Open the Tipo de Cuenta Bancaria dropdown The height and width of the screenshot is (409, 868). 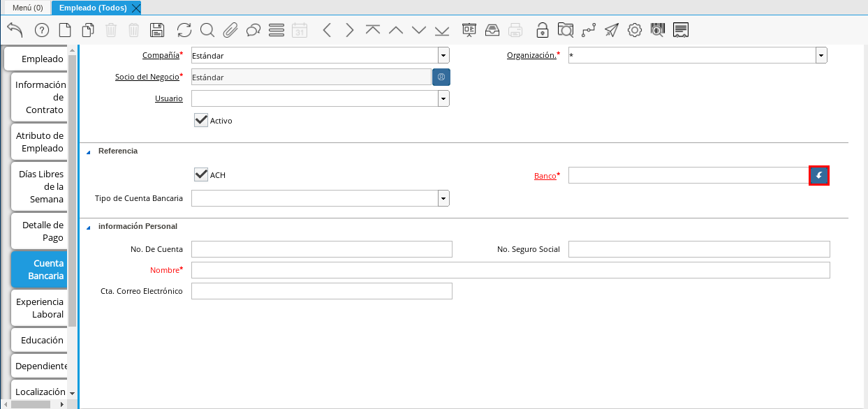coord(443,199)
